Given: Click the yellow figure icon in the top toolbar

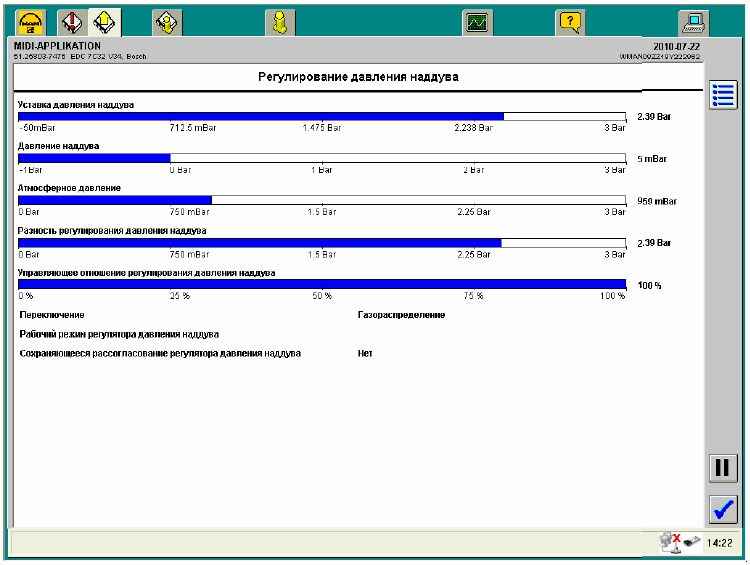Looking at the screenshot, I should (x=281, y=21).
